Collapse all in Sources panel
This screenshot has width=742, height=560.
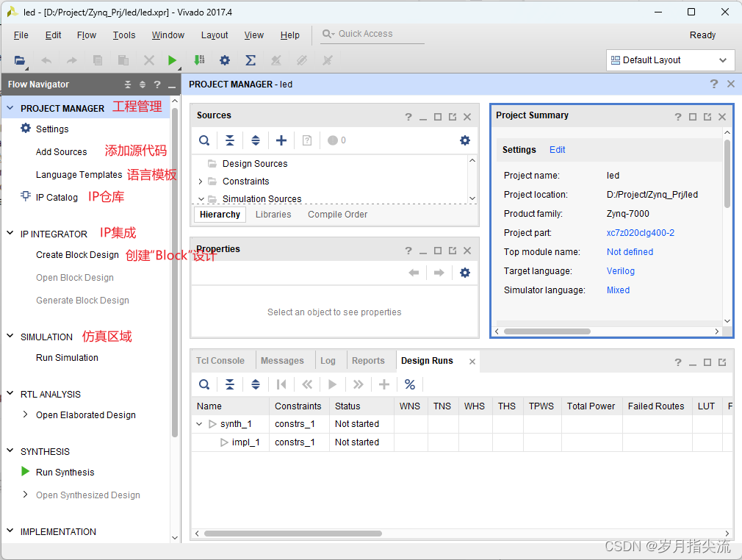(230, 140)
